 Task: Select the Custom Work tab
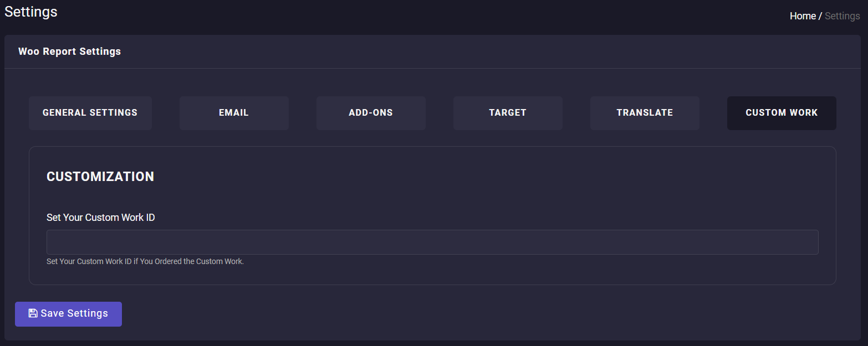[x=782, y=113]
